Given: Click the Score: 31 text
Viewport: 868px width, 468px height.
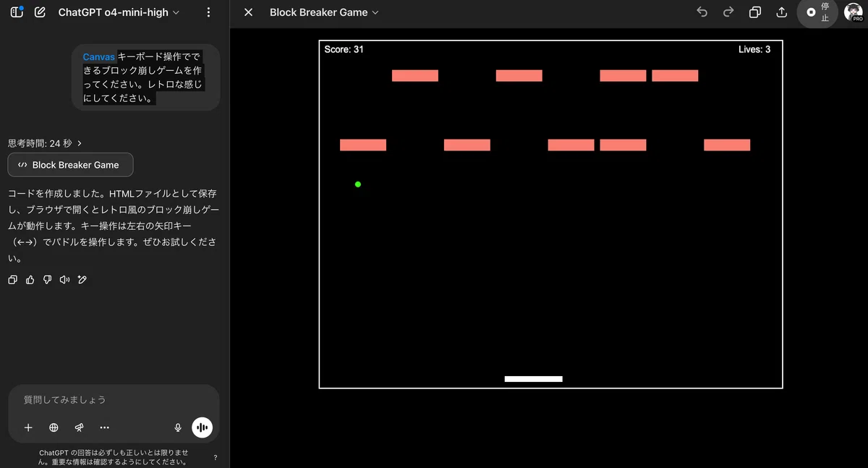Looking at the screenshot, I should pos(344,50).
